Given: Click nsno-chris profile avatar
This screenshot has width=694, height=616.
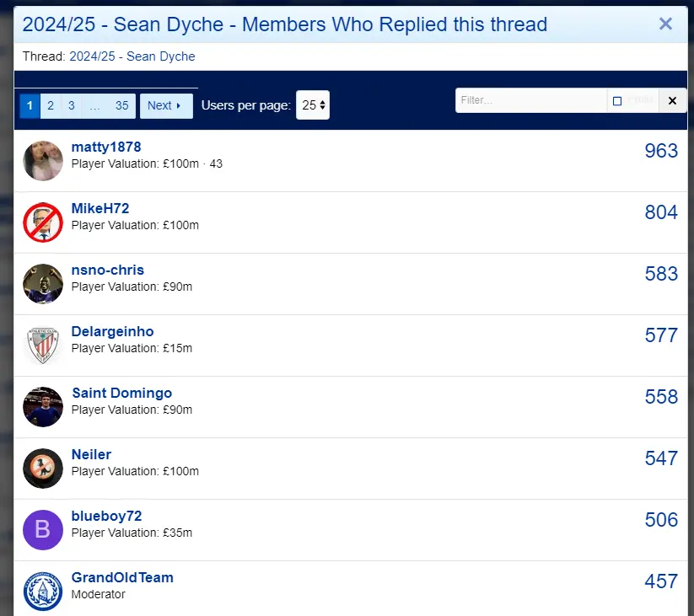Looking at the screenshot, I should point(43,284).
